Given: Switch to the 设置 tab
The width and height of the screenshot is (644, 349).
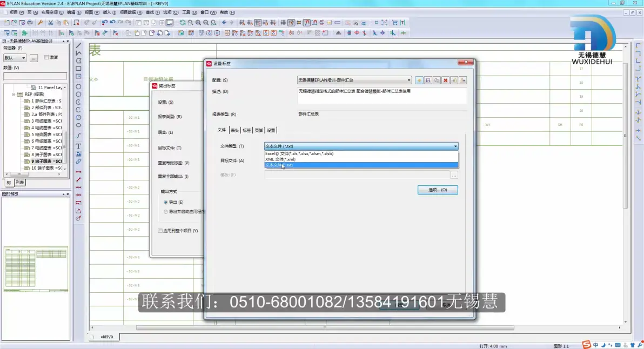Looking at the screenshot, I should (271, 130).
